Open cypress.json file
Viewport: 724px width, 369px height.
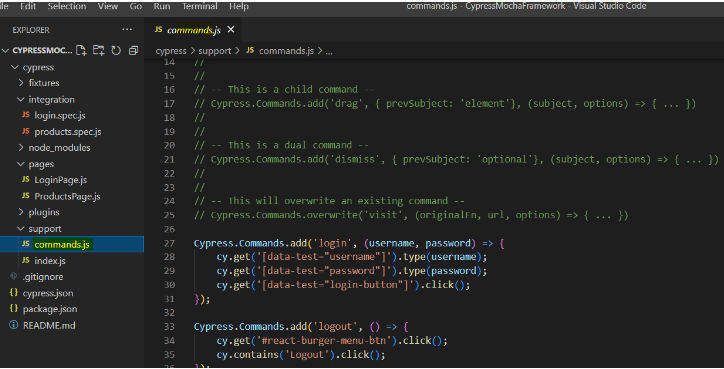tap(48, 293)
